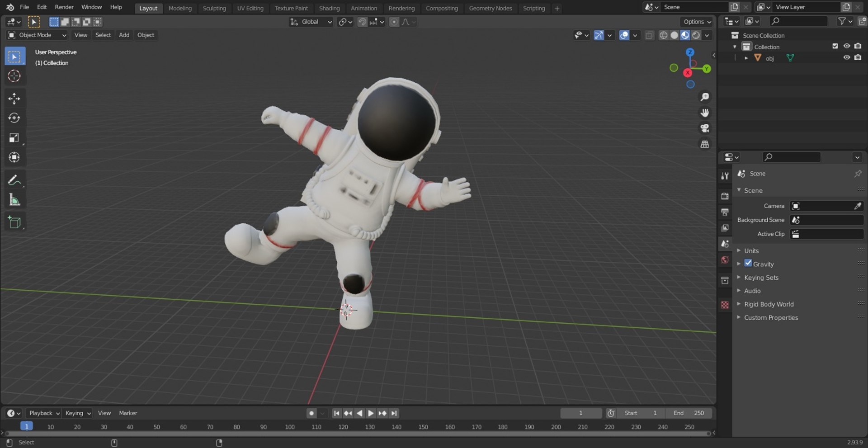Toggle proportional editing
This screenshot has width=868, height=448.
394,22
